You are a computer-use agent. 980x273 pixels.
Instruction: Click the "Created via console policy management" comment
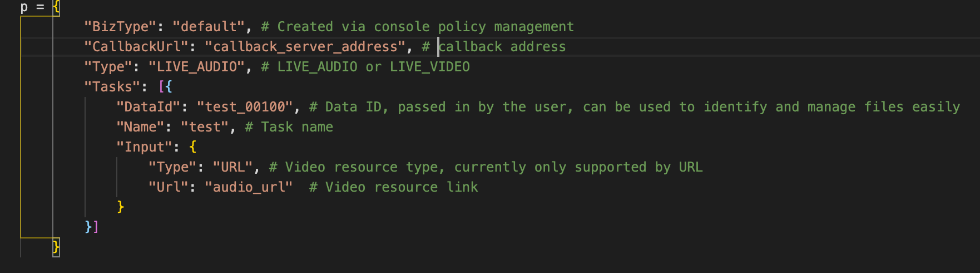coord(425,27)
